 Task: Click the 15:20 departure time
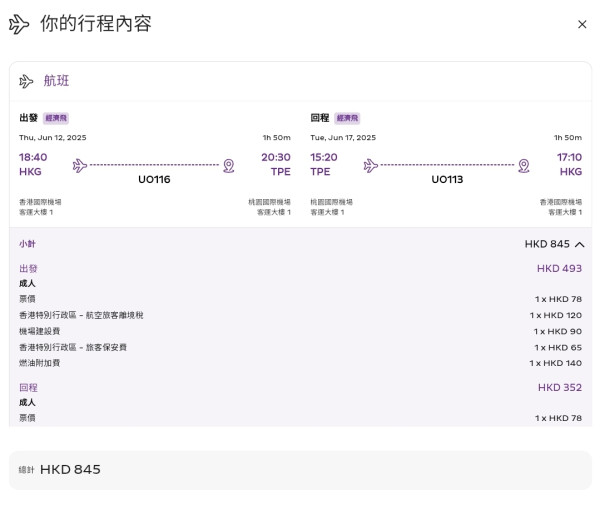click(324, 157)
